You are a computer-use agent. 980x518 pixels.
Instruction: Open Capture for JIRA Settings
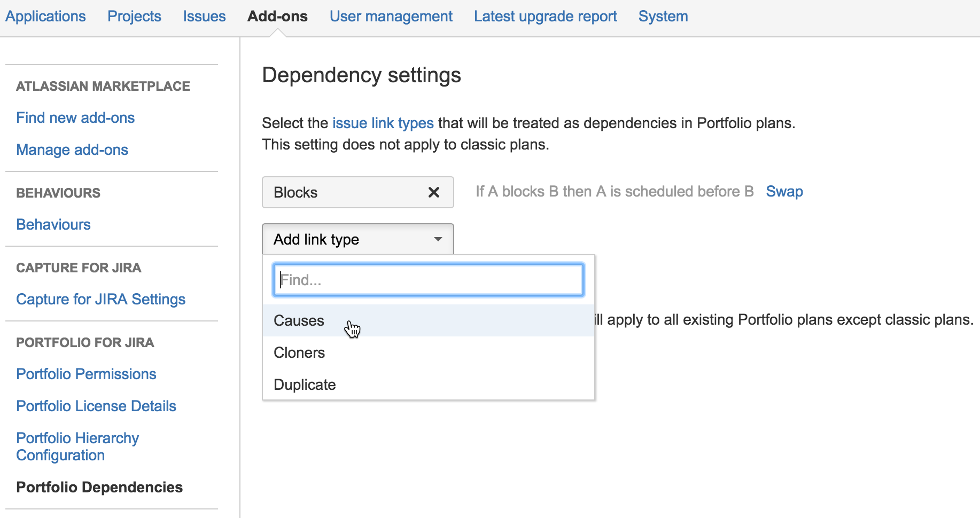(101, 299)
